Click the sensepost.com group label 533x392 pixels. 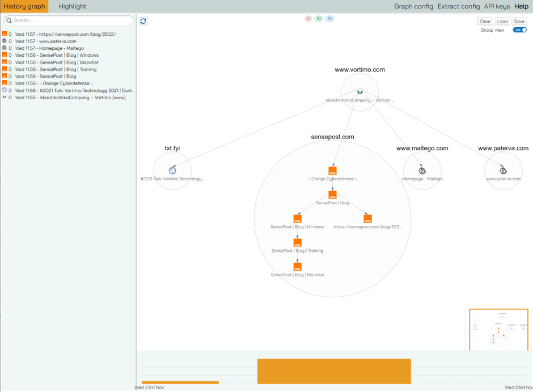point(332,137)
